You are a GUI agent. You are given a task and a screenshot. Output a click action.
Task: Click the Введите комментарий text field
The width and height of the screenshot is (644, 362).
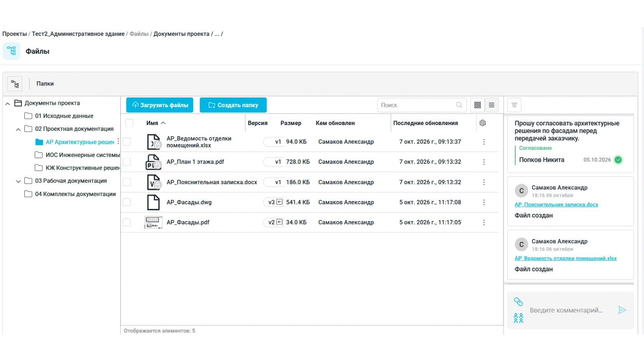point(566,310)
